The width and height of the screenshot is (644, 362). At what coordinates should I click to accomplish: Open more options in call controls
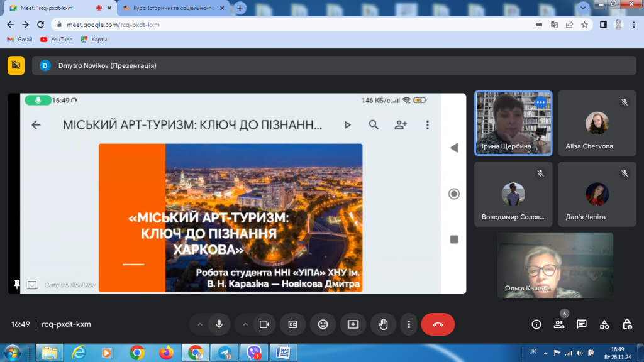pyautogui.click(x=409, y=324)
